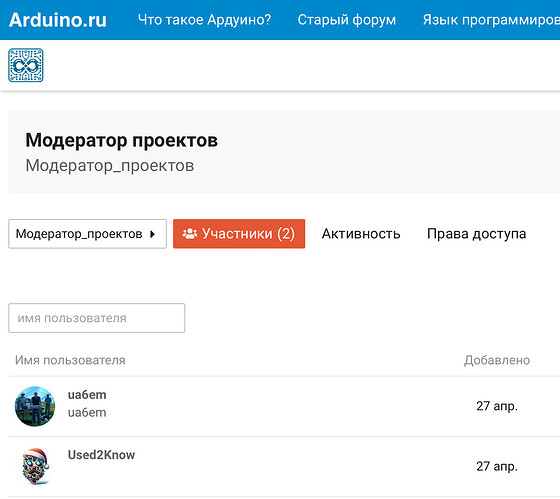Select the Участники (2) tab
The height and width of the screenshot is (499, 560).
[x=239, y=234]
